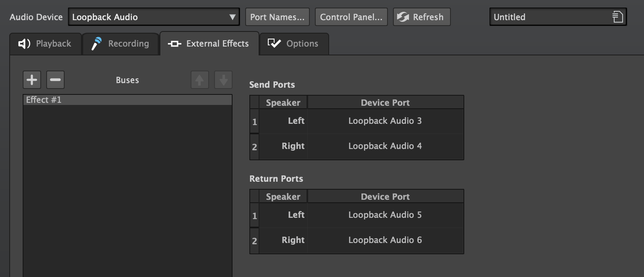This screenshot has height=277, width=644.
Task: Switch to the External Effects tab
Action: 209,44
